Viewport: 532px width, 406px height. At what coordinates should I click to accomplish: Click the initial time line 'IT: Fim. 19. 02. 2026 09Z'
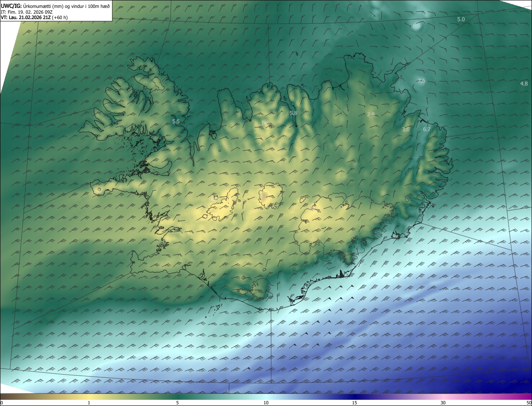27,12
